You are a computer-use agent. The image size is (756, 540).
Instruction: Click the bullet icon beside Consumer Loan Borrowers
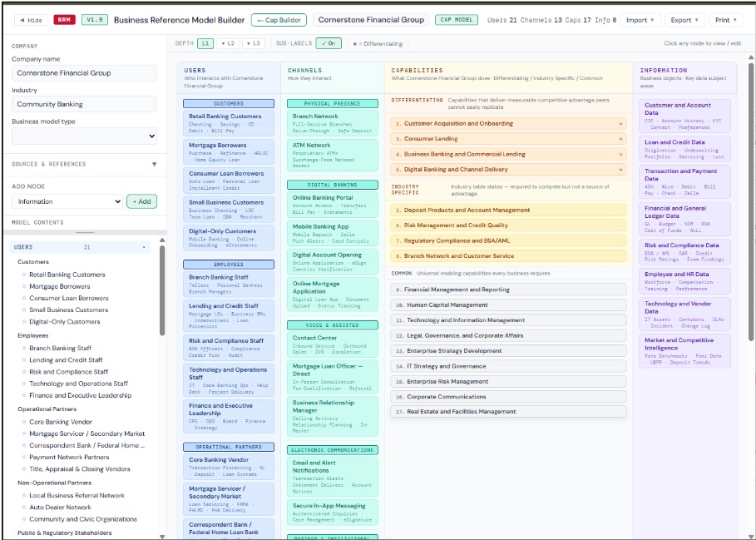24,298
